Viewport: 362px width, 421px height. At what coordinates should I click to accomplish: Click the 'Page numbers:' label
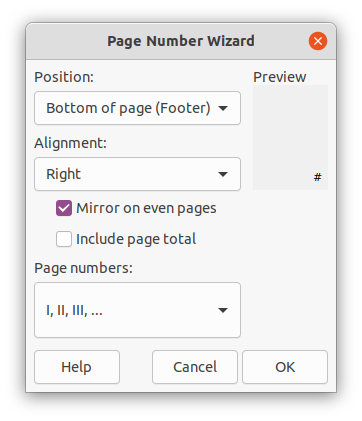[x=83, y=268]
